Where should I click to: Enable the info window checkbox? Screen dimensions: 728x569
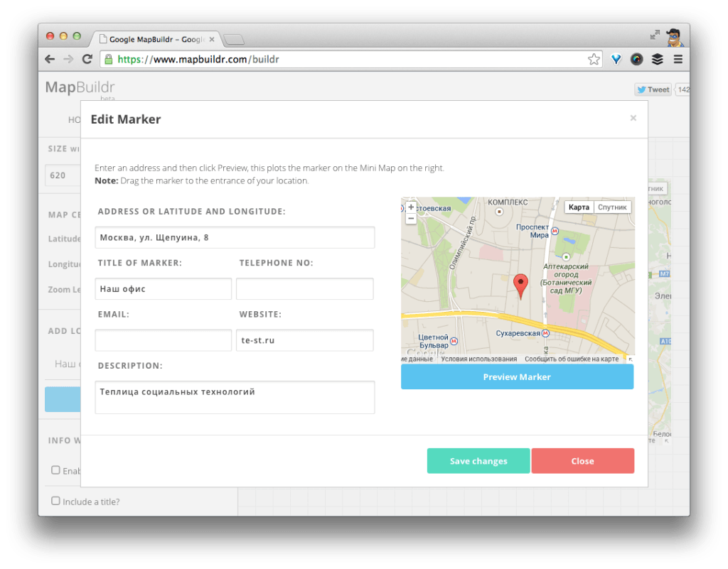55,470
